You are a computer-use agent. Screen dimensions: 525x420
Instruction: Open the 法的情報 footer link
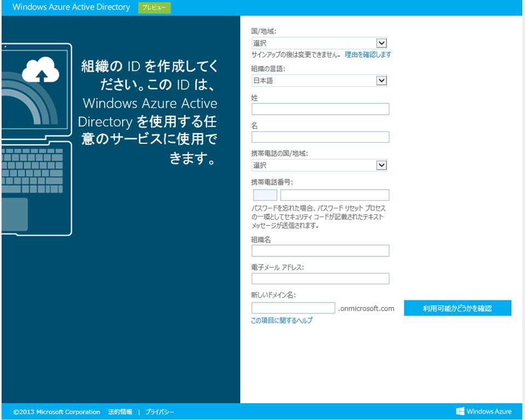pos(120,412)
